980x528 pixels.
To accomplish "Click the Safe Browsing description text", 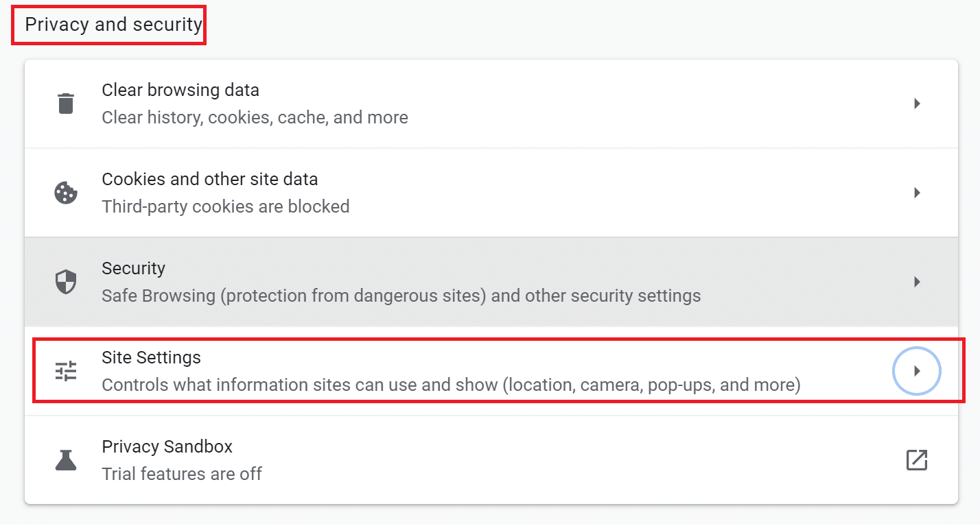I will coord(401,296).
